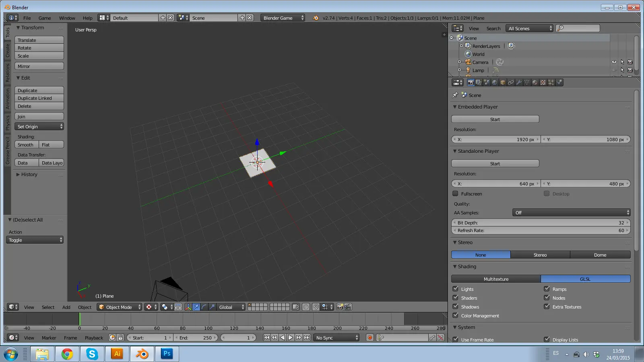Click the Translate button

point(39,40)
